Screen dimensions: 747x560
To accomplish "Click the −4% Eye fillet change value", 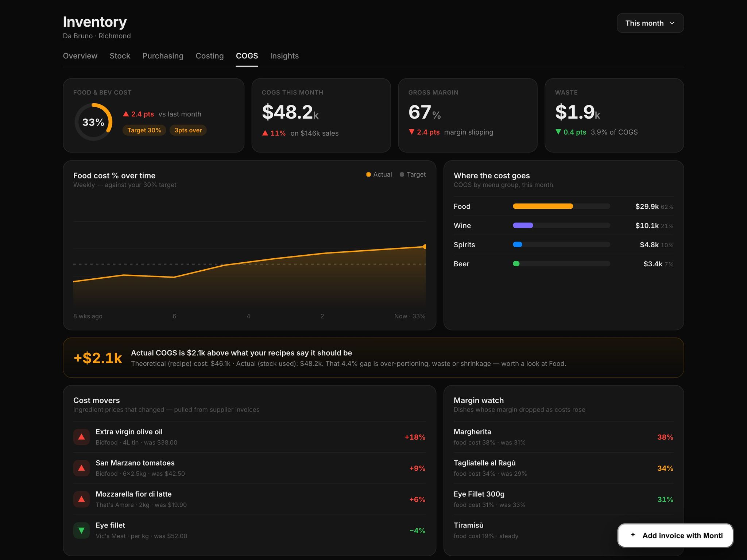I will pos(417,530).
